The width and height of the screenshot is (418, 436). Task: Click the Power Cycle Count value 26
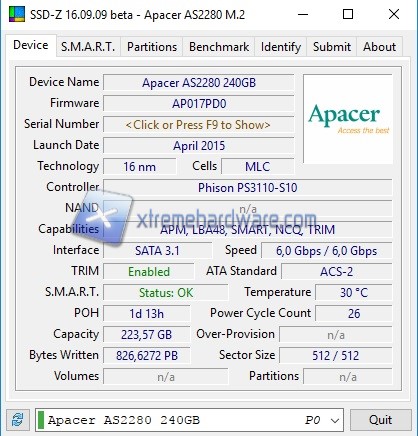click(354, 314)
